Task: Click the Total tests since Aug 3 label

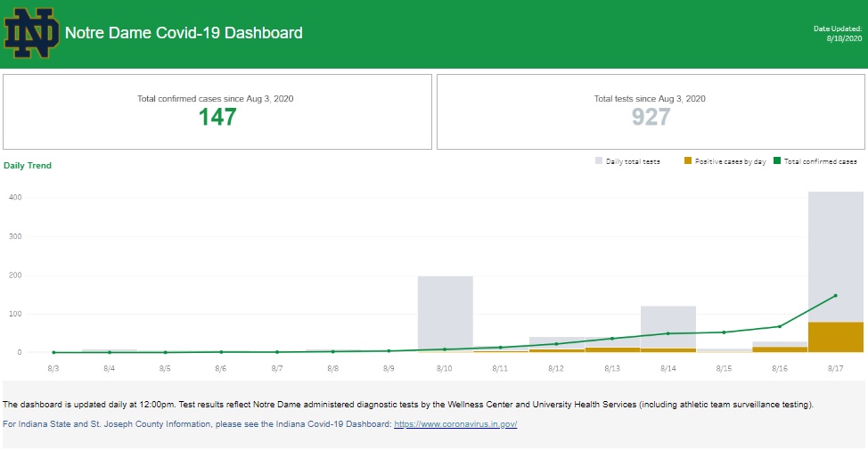Action: click(650, 99)
